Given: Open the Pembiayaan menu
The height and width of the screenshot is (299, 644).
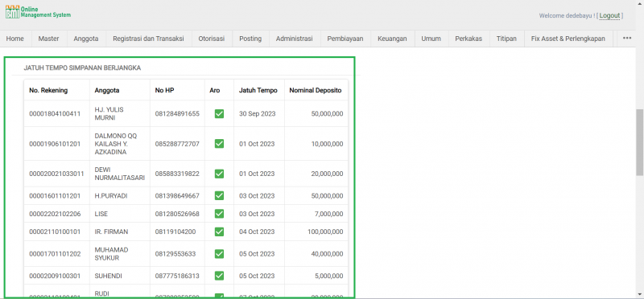Looking at the screenshot, I should (x=345, y=39).
